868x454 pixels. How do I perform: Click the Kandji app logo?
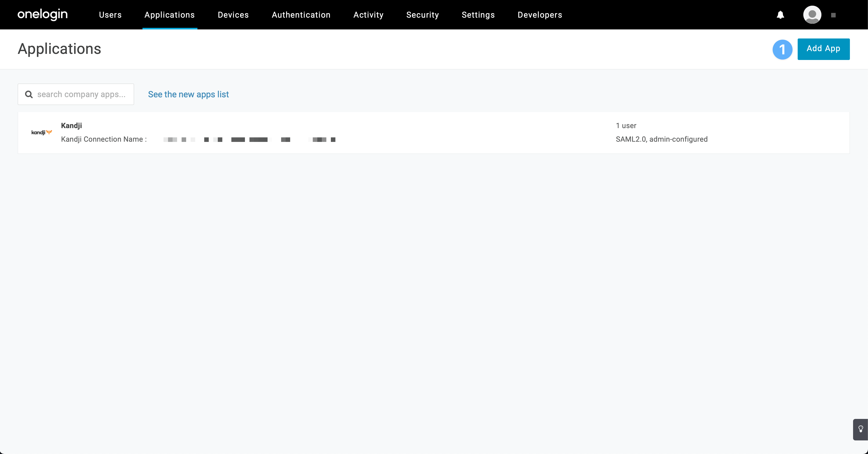pyautogui.click(x=41, y=132)
